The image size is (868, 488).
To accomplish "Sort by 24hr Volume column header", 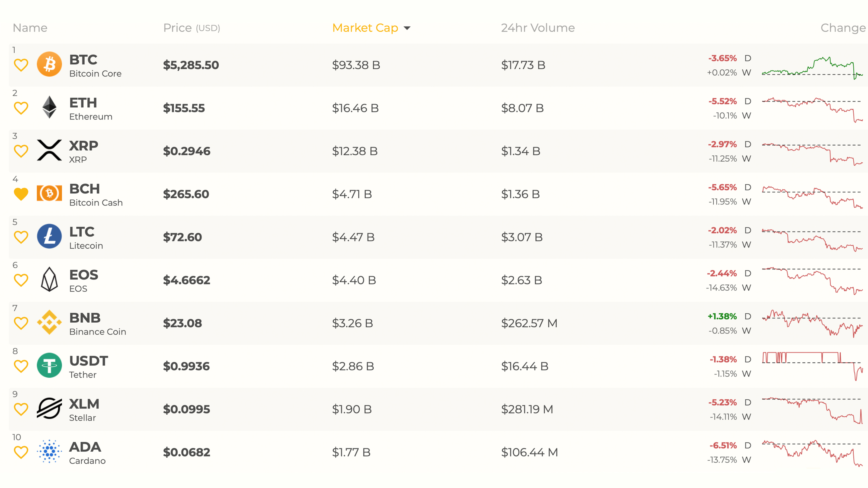I will 537,28.
